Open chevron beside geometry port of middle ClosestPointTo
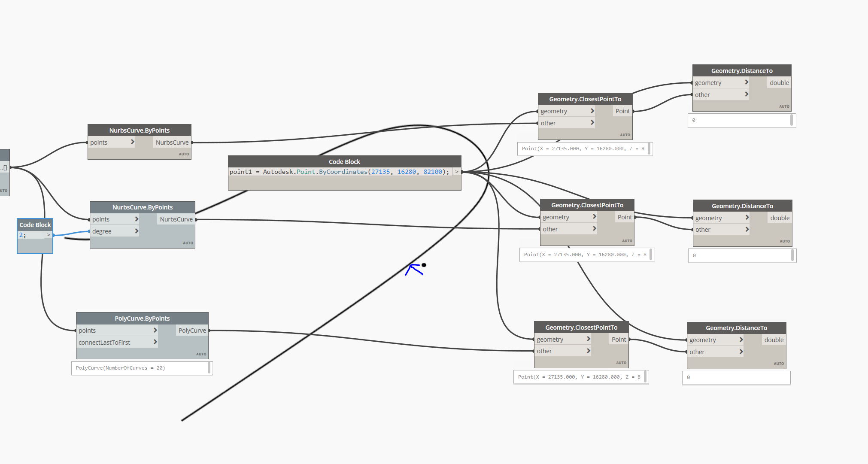868x464 pixels. coord(595,217)
